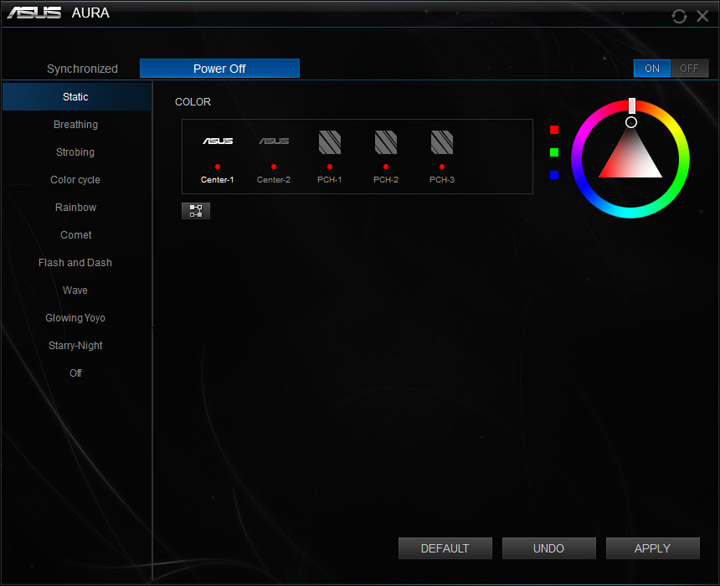
Task: Click the cyan part of the hue ring
Action: coord(630,213)
